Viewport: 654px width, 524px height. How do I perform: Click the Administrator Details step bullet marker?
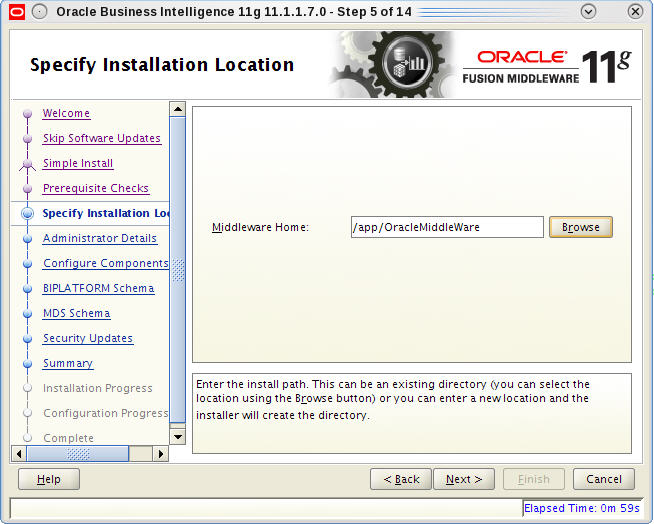pos(28,239)
